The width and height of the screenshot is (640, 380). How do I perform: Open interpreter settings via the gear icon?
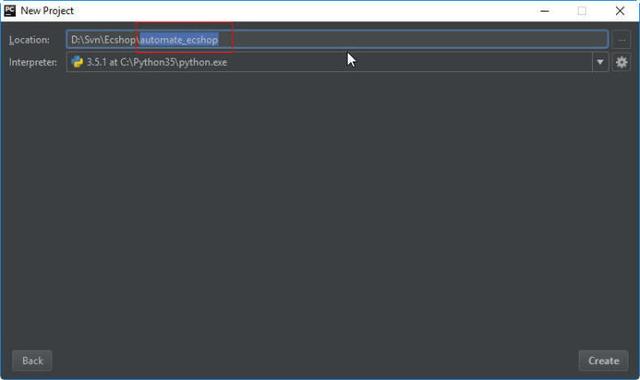621,62
